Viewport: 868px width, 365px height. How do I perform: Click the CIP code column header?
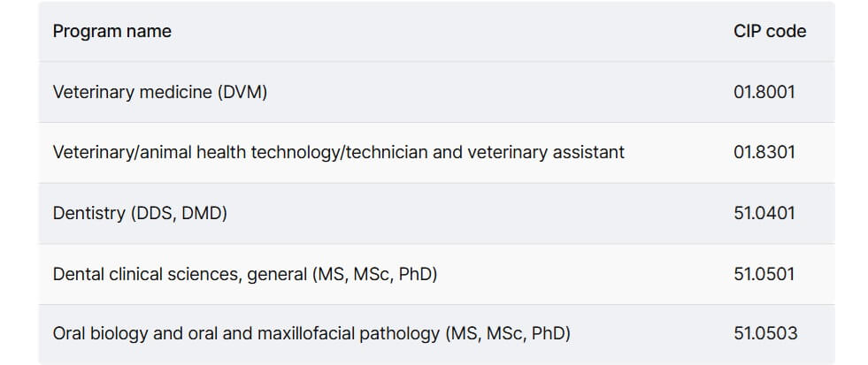(x=770, y=31)
